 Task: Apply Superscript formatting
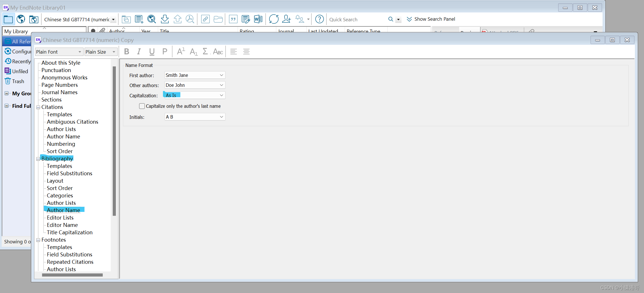pos(181,52)
